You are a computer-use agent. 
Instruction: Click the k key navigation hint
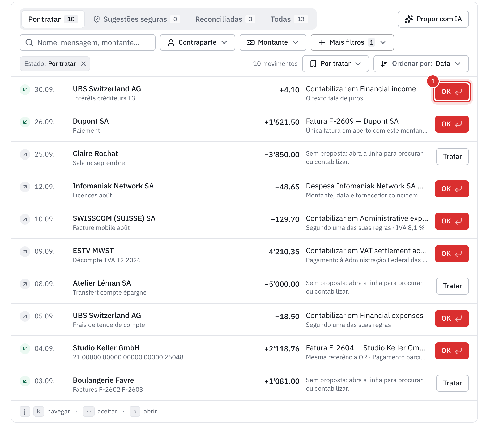(39, 411)
